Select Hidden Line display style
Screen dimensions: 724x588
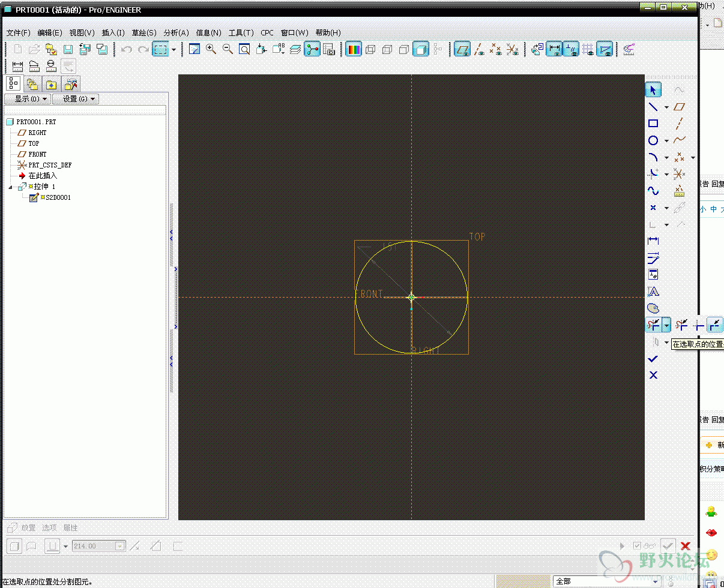click(x=388, y=50)
